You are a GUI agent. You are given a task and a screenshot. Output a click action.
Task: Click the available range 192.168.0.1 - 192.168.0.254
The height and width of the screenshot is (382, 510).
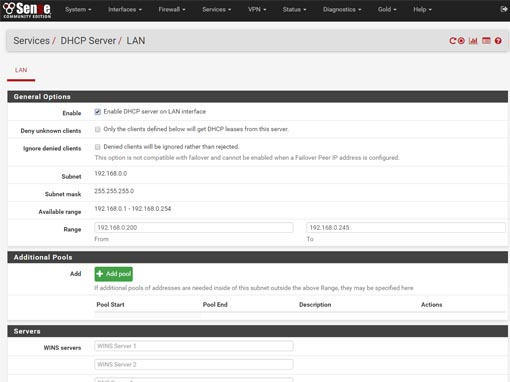click(133, 209)
